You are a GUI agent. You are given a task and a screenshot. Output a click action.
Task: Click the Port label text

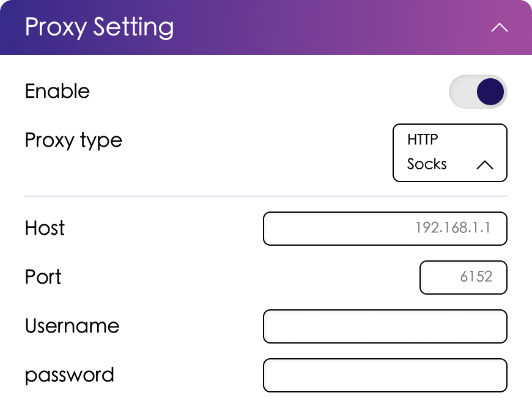(x=43, y=278)
